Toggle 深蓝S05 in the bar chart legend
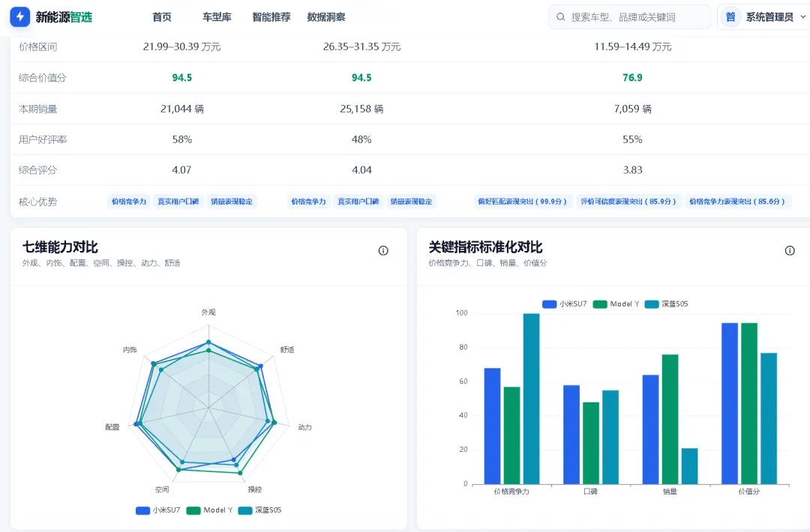Screen dimensions: 810x532 click(x=667, y=304)
